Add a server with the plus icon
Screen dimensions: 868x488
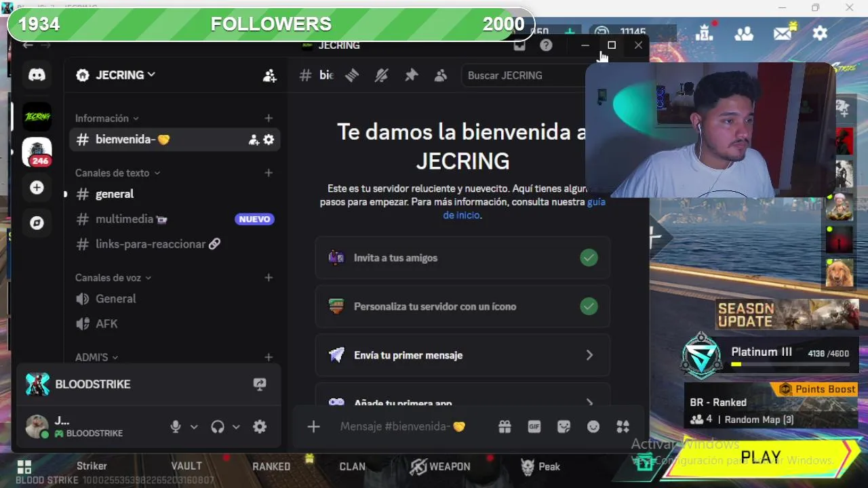pyautogui.click(x=37, y=188)
